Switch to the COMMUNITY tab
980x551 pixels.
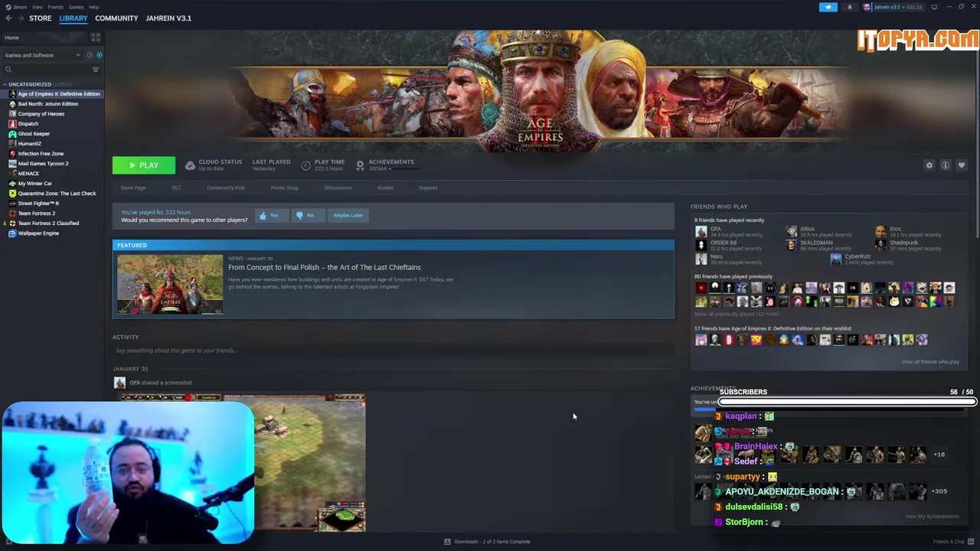(116, 18)
